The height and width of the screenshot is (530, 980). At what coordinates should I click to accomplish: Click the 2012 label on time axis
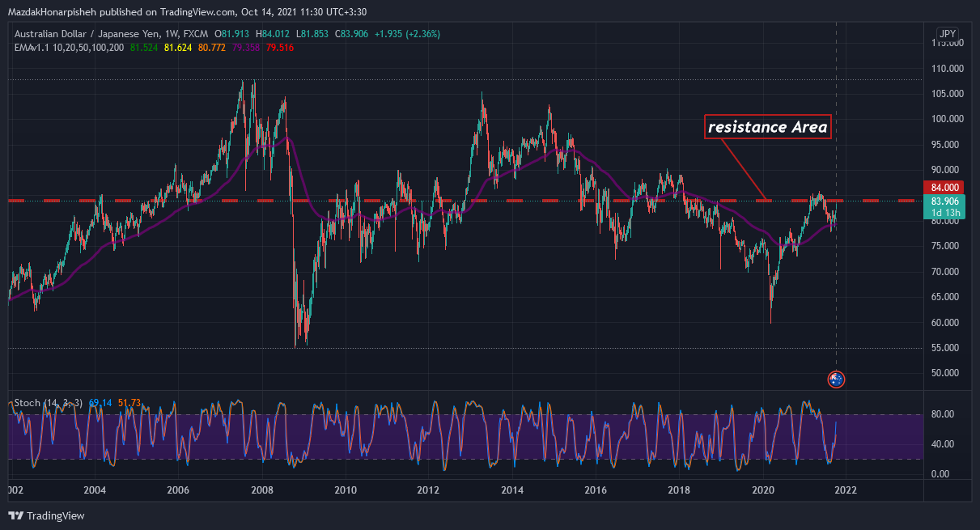[428, 490]
